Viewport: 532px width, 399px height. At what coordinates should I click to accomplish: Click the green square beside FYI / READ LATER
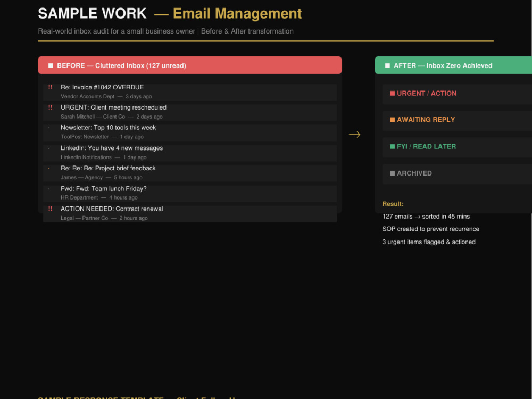point(392,147)
